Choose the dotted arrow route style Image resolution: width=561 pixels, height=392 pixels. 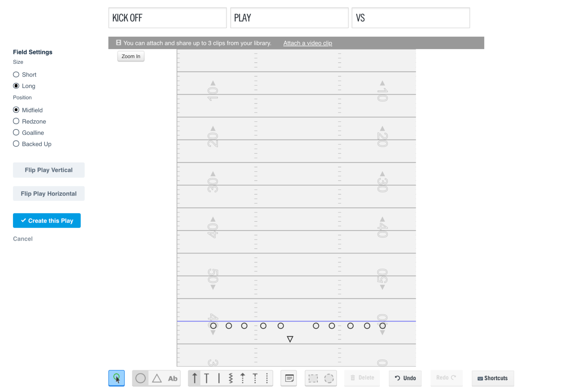[x=243, y=378]
